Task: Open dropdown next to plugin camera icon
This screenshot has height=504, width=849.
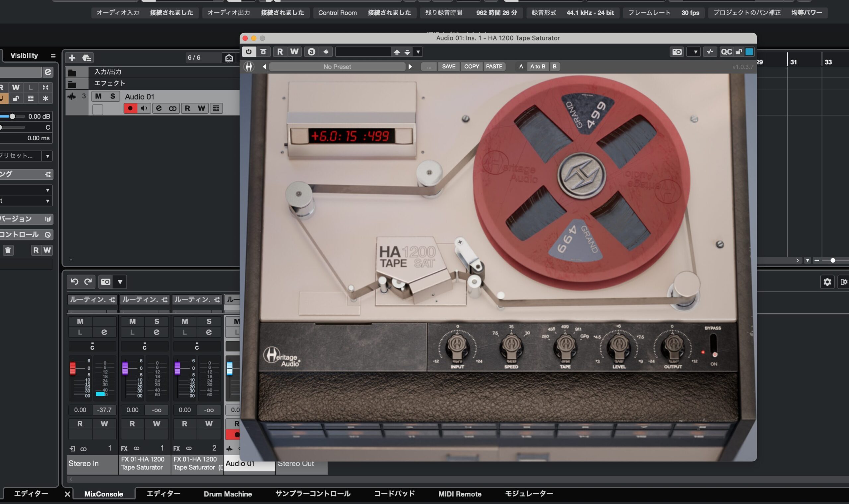Action: (693, 52)
